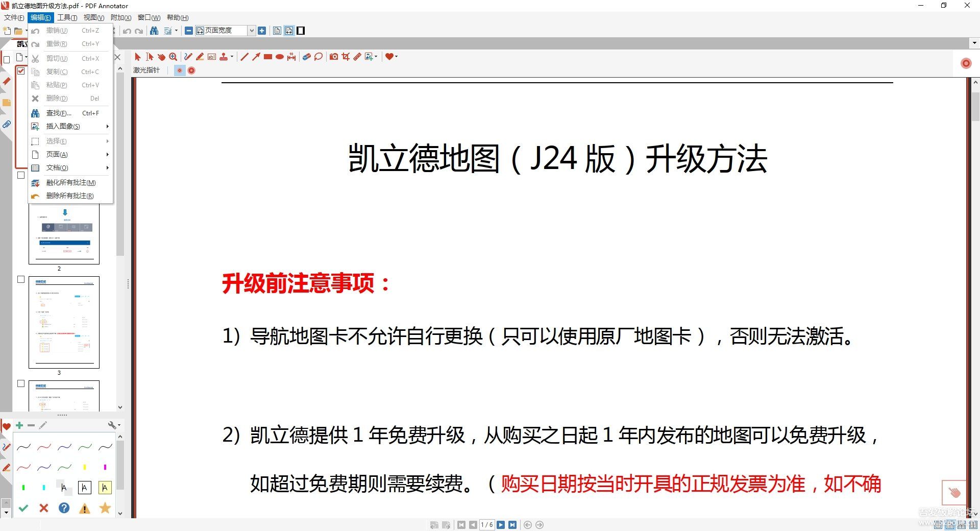Activate the Lasso selection tool
The image size is (980, 531).
[x=318, y=57]
